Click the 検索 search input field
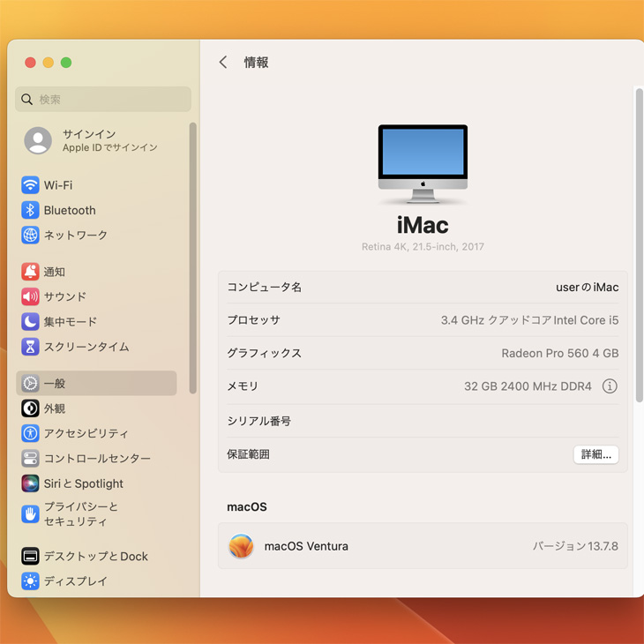This screenshot has height=644, width=644. (x=103, y=100)
